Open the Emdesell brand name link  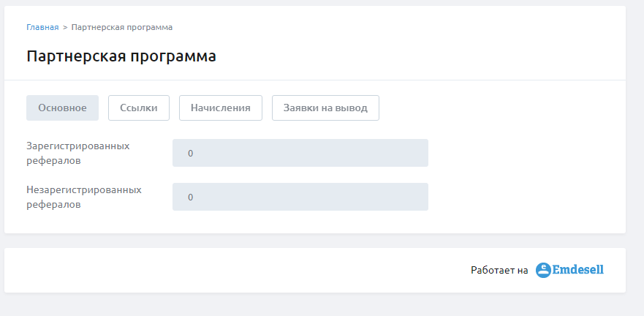(578, 270)
